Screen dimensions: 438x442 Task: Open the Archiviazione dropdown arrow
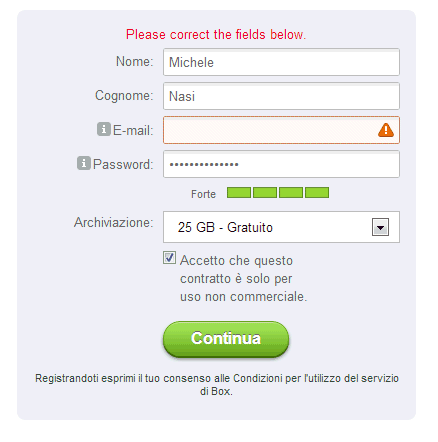[x=380, y=227]
